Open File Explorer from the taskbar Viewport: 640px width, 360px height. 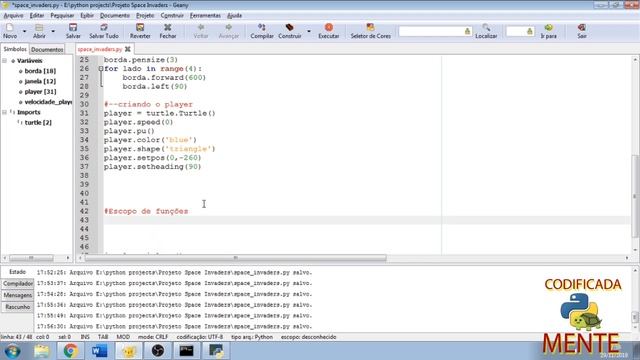(x=41, y=351)
